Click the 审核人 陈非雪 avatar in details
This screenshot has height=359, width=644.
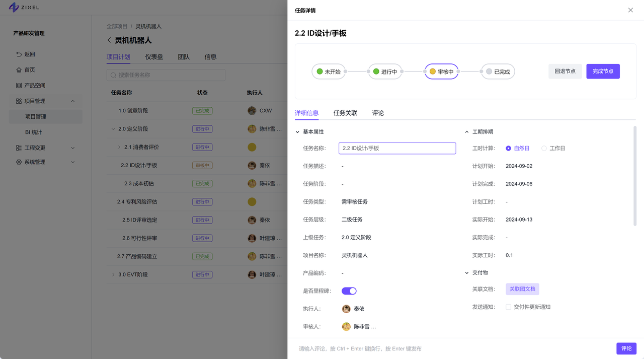(346, 326)
